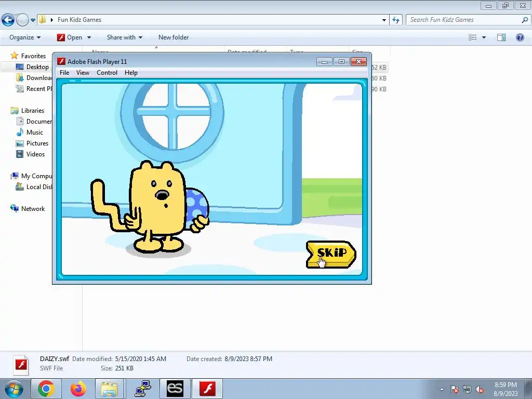Select Network in the navigation pane
The image size is (532, 399).
click(33, 209)
